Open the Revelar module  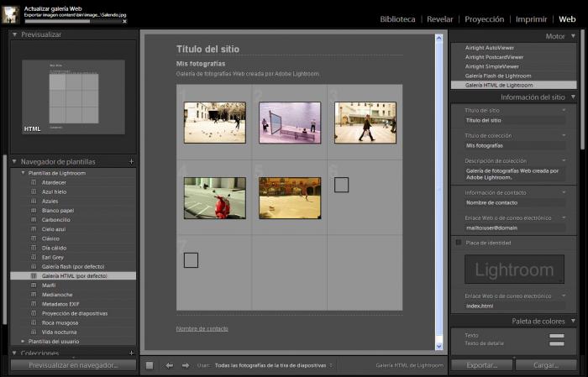click(x=440, y=18)
